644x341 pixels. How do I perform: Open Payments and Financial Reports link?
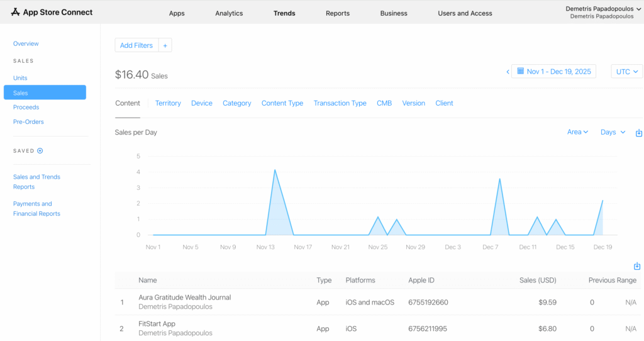[x=36, y=209]
